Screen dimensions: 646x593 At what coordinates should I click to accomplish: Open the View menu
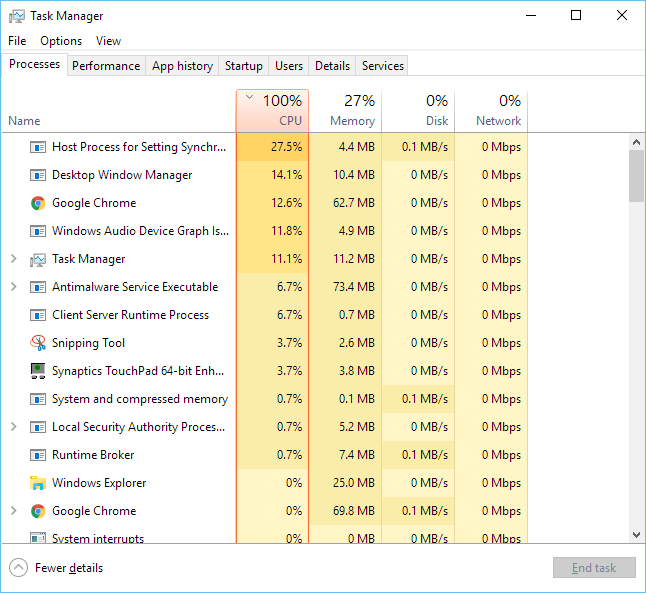(x=108, y=41)
